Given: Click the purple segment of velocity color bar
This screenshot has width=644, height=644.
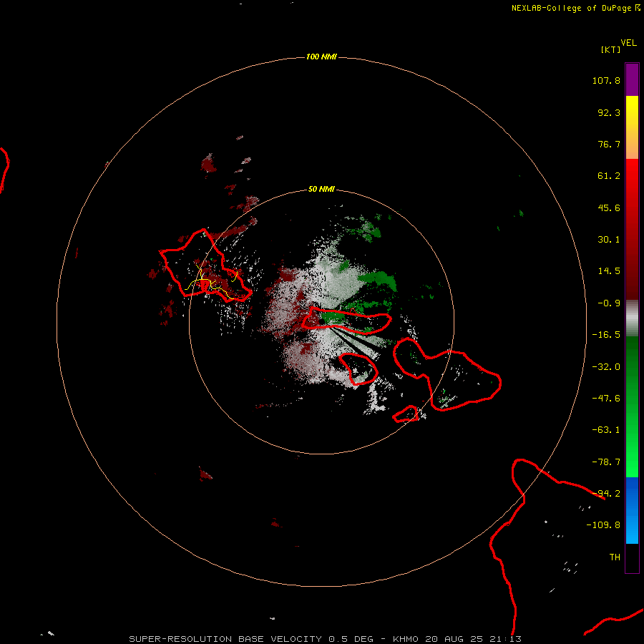Looking at the screenshot, I should tap(632, 79).
